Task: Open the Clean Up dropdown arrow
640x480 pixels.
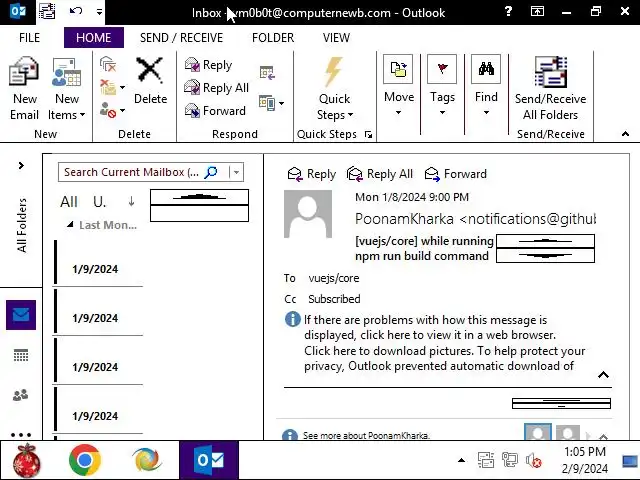Action: pos(122,87)
